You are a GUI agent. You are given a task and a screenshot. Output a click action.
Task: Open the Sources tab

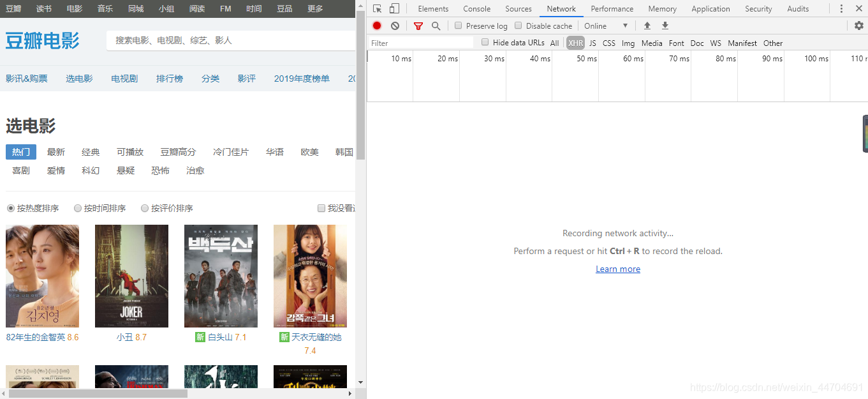point(519,8)
